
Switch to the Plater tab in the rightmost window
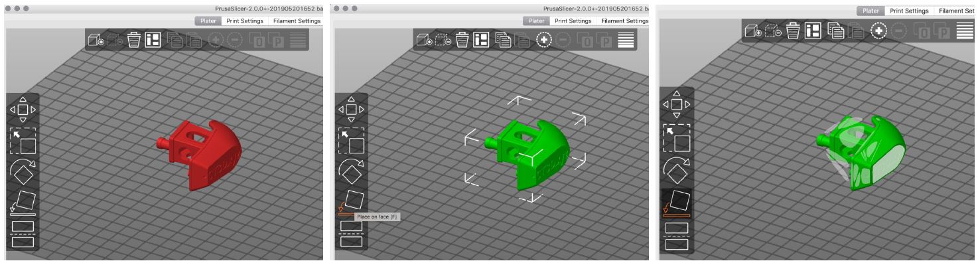click(x=870, y=11)
